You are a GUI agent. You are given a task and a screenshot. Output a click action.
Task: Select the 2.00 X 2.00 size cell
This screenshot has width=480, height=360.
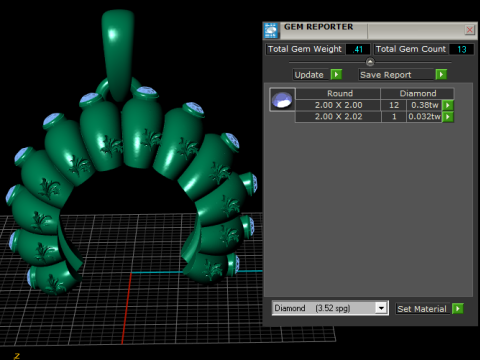[x=338, y=105]
